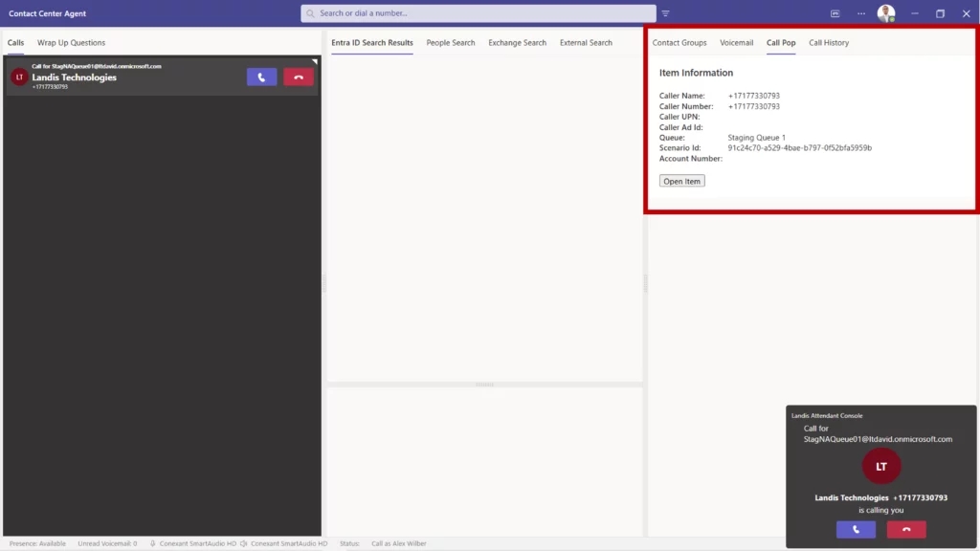Click the three-dots more options icon

coord(861,13)
